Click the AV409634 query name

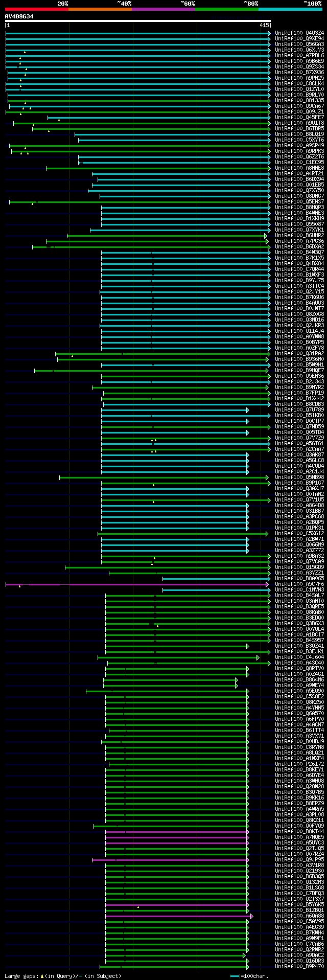19,16
